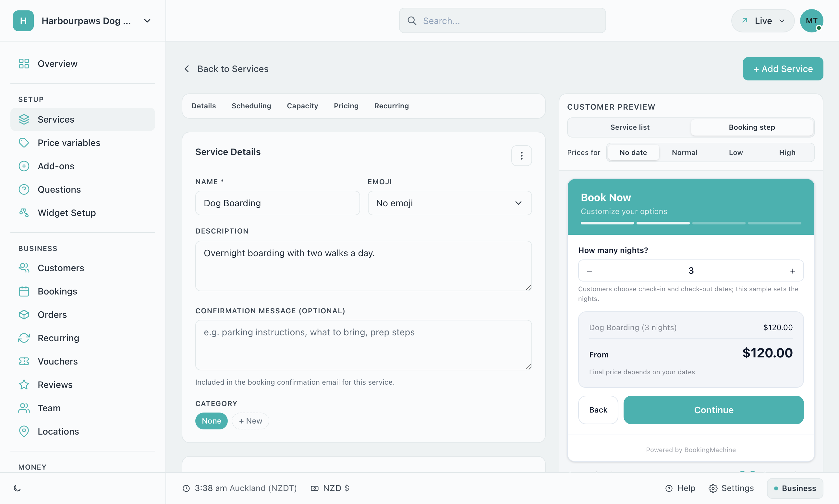Open the Capacity tab
Image resolution: width=839 pixels, height=504 pixels.
click(302, 106)
